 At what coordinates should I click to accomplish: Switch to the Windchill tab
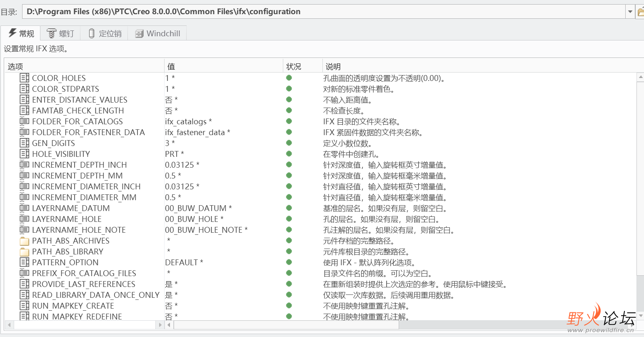(x=157, y=33)
